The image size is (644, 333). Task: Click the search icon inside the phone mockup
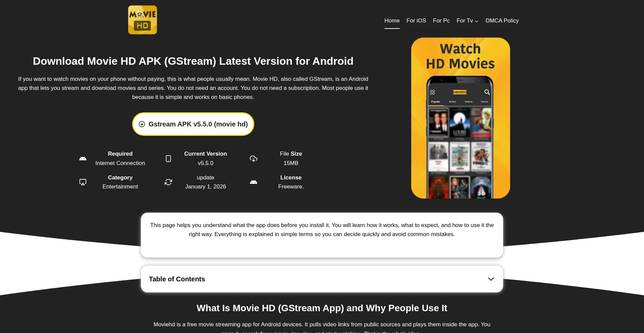pos(487,92)
